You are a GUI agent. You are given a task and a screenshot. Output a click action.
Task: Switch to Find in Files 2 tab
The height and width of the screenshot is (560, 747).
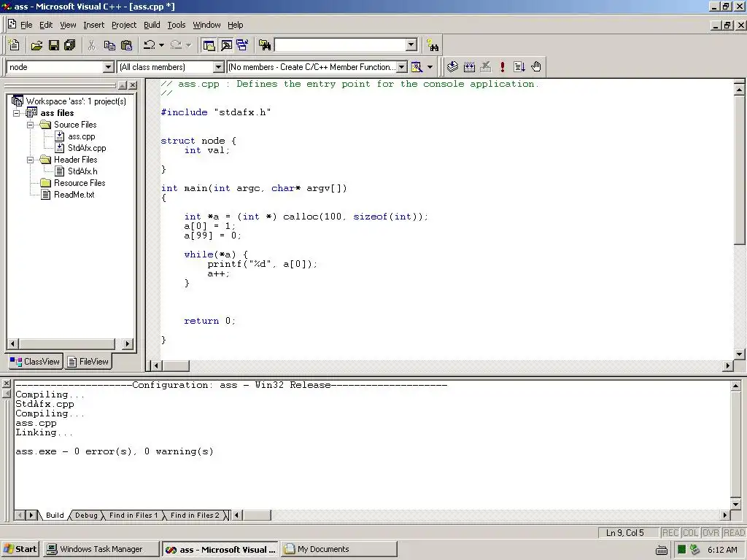coord(194,516)
